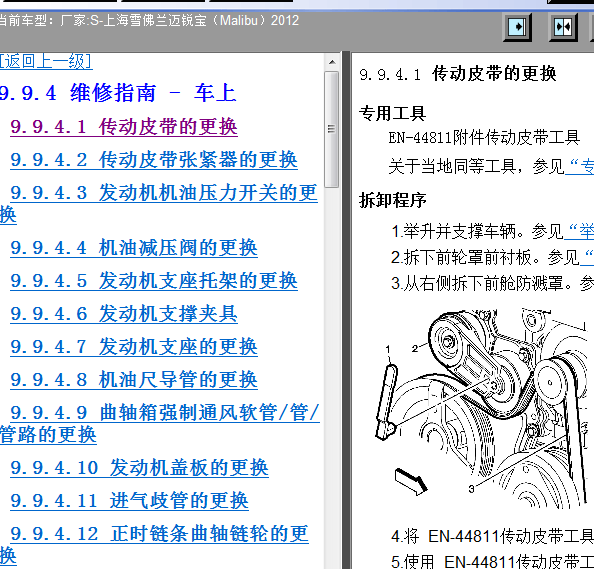The image size is (594, 569).
Task: Open section 9.9.4.7 发动机支座的更换
Action: pyautogui.click(x=134, y=347)
